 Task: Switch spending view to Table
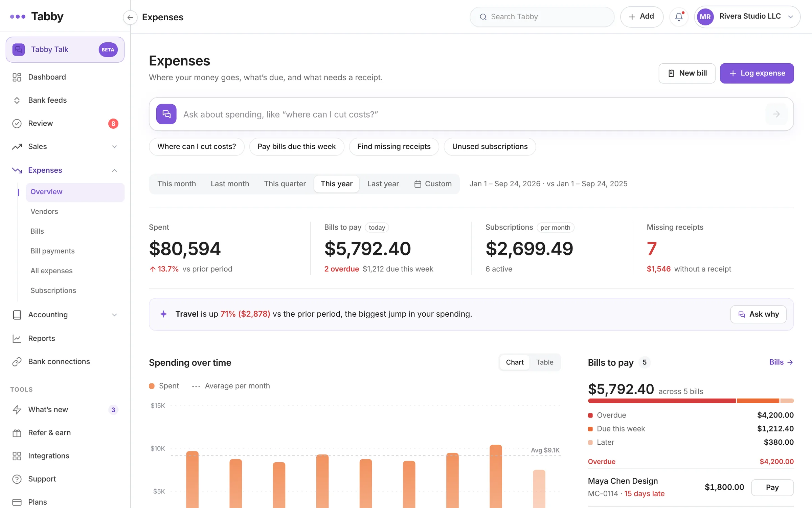tap(545, 362)
